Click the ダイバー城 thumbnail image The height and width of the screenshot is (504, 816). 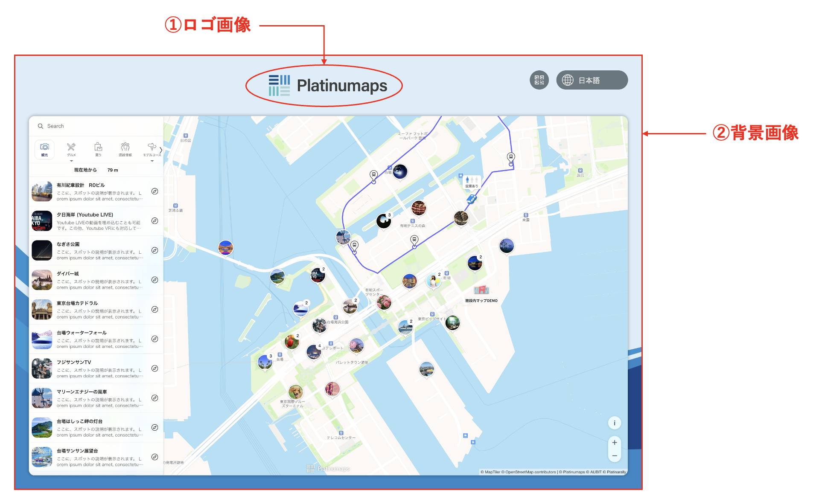(x=42, y=280)
